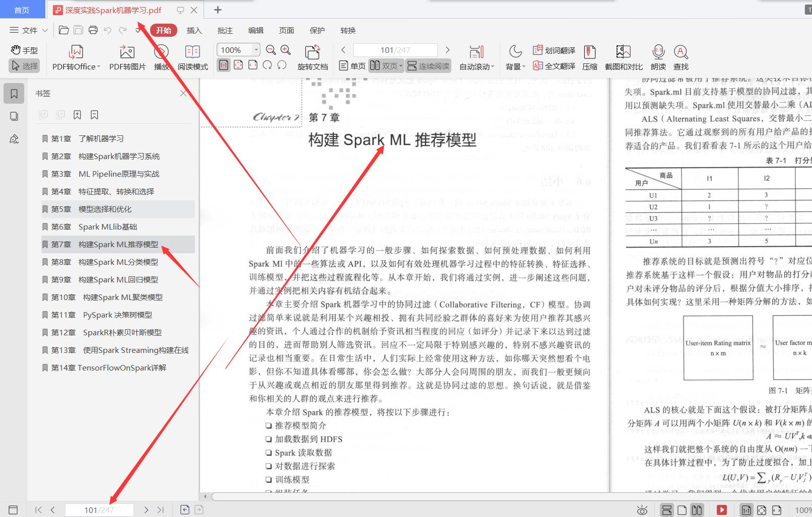This screenshot has height=517, width=812.
Task: Toggle 连续阅读 continuous reading
Action: (428, 66)
